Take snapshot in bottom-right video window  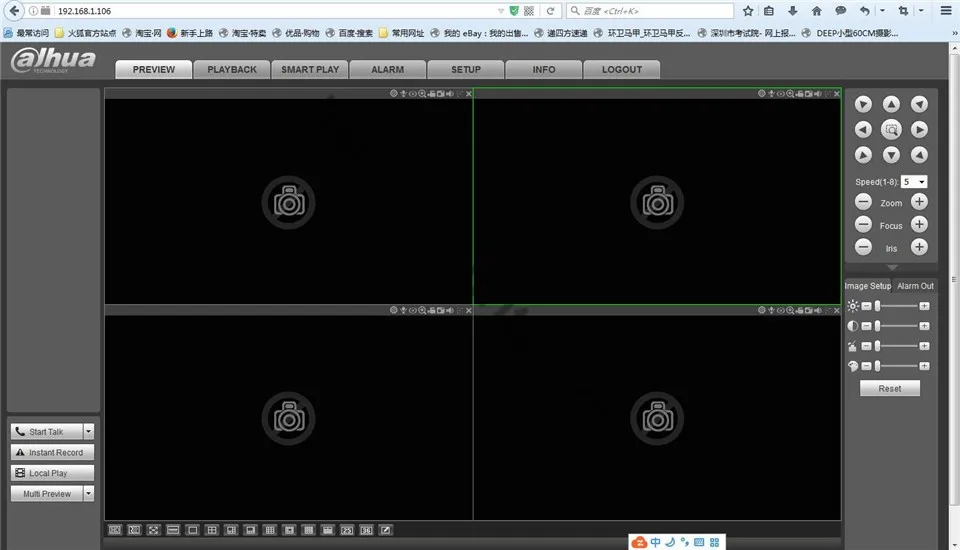(x=809, y=311)
